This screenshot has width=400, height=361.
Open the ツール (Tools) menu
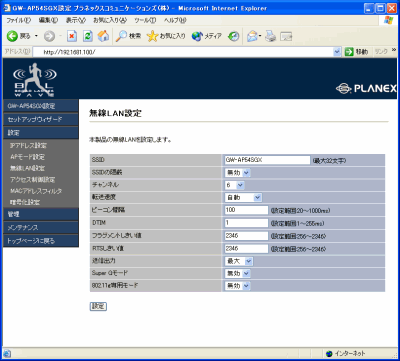coord(145,20)
